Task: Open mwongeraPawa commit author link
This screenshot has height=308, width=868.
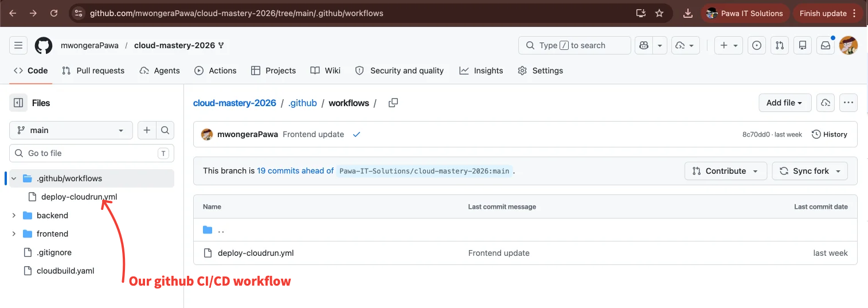Action: point(248,134)
